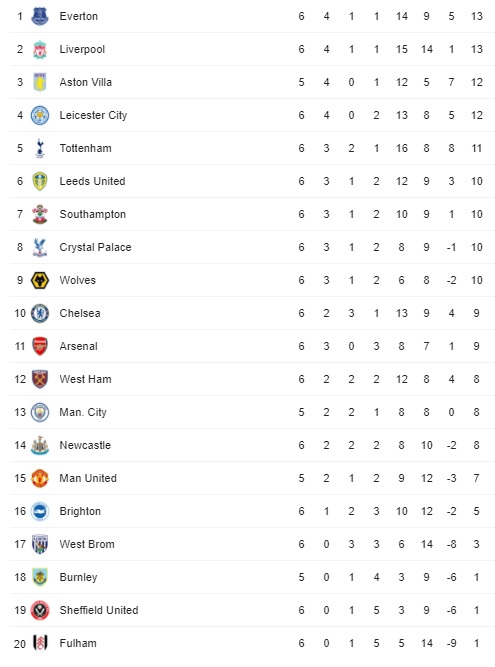Click the Chelsea club crest
The height and width of the screenshot is (667, 495).
(40, 314)
